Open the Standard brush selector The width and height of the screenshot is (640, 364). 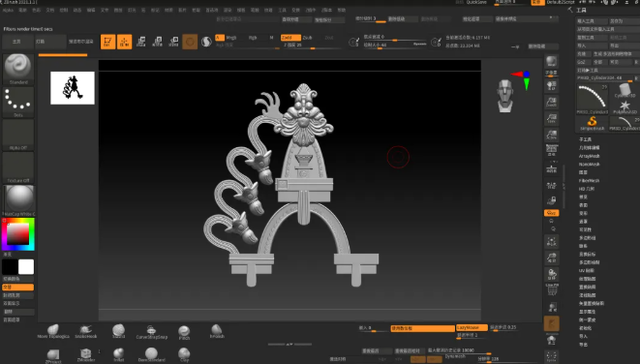tap(18, 69)
